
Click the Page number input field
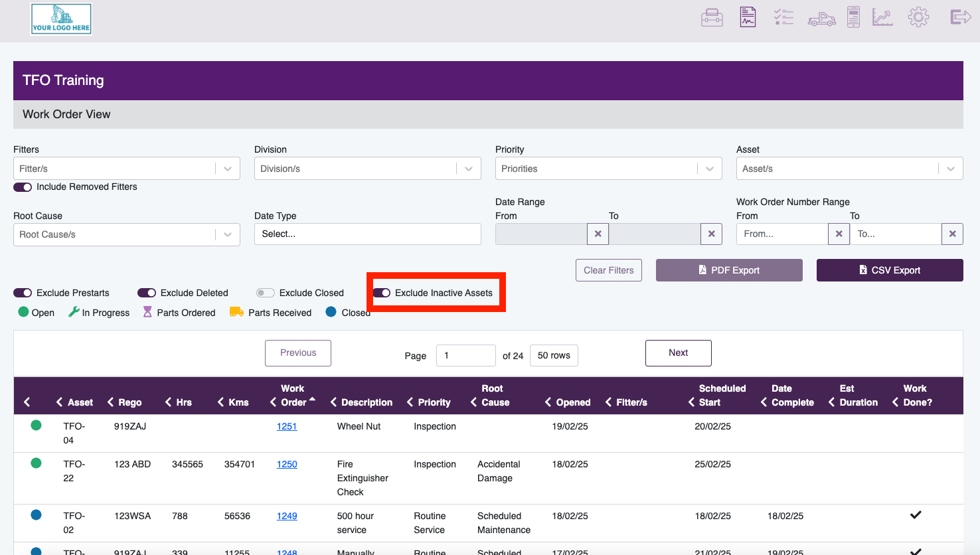pos(466,355)
